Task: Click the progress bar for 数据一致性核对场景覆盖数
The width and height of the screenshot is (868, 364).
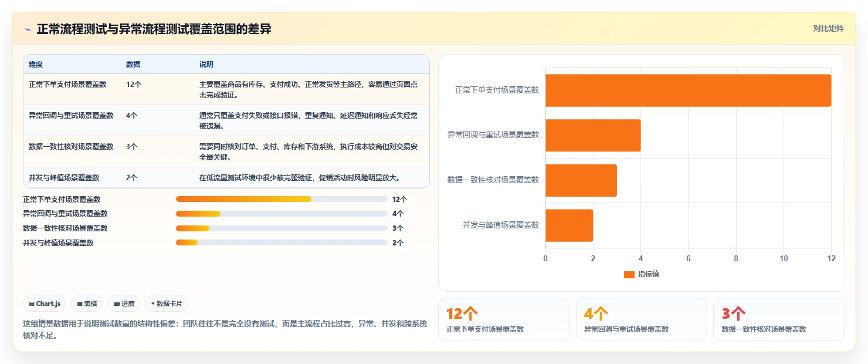Action: [x=282, y=228]
